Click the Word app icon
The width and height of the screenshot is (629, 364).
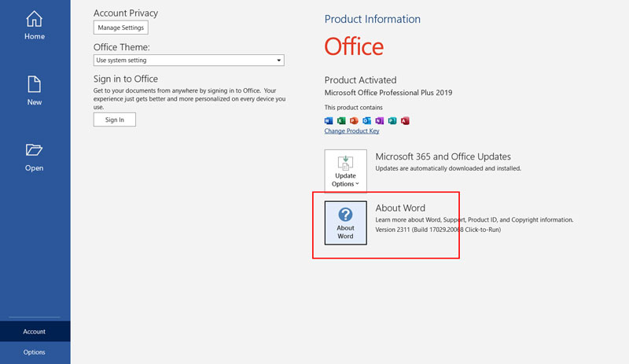tap(329, 120)
